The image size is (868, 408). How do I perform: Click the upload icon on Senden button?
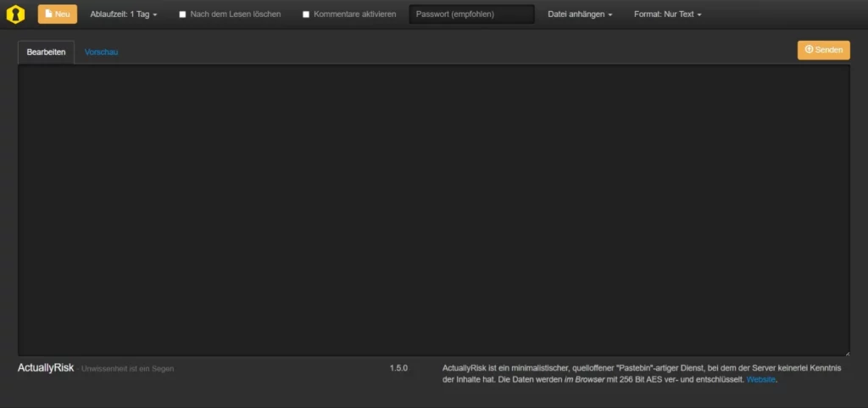[x=809, y=50]
